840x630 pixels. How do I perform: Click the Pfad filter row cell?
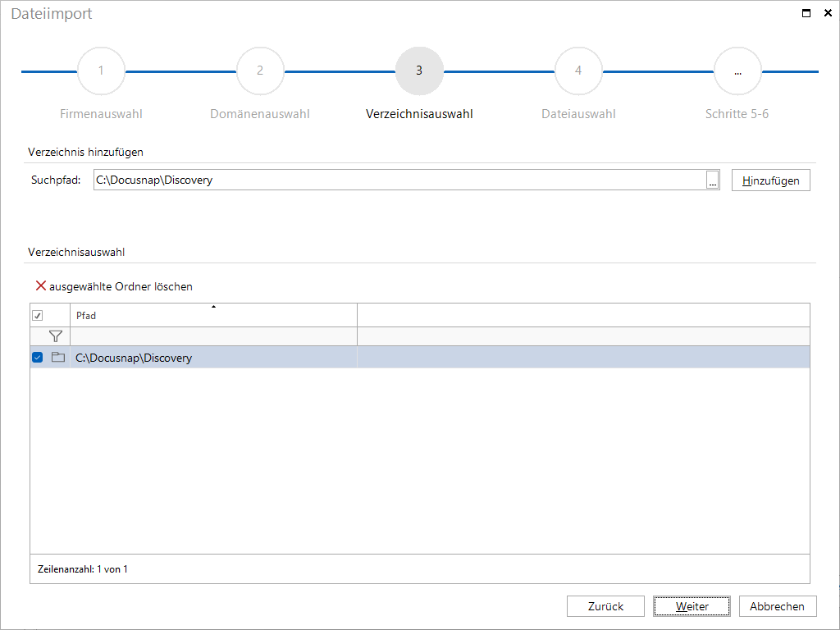coord(213,336)
